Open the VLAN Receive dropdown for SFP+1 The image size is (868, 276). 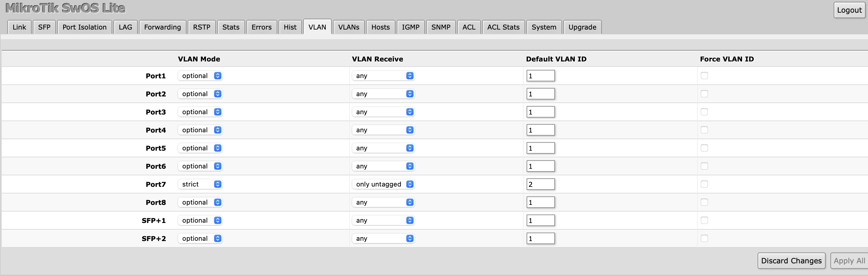coord(383,220)
